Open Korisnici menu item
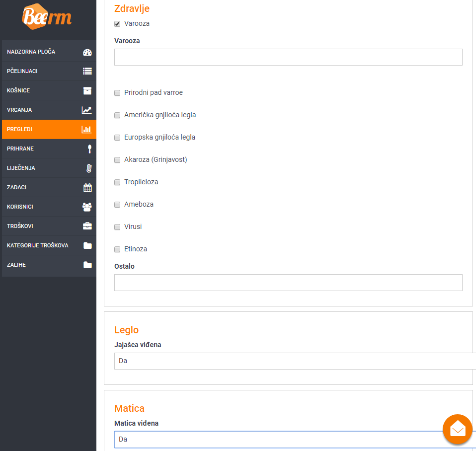The image size is (476, 451). tap(49, 207)
